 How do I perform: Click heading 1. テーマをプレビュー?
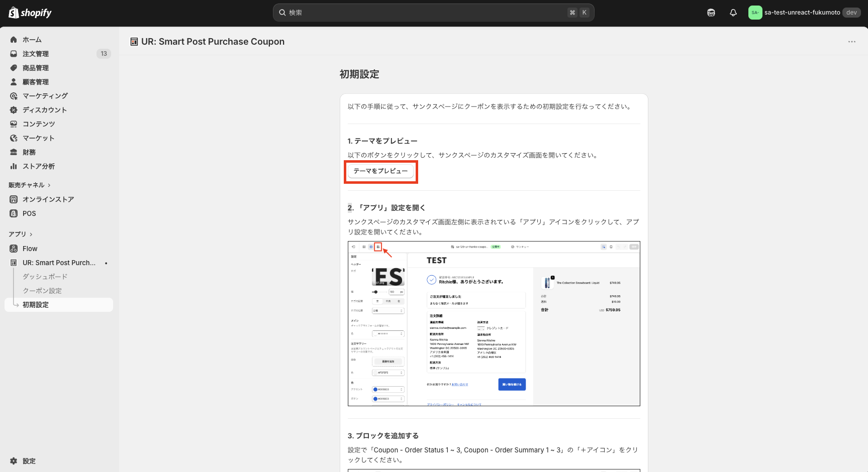382,141
